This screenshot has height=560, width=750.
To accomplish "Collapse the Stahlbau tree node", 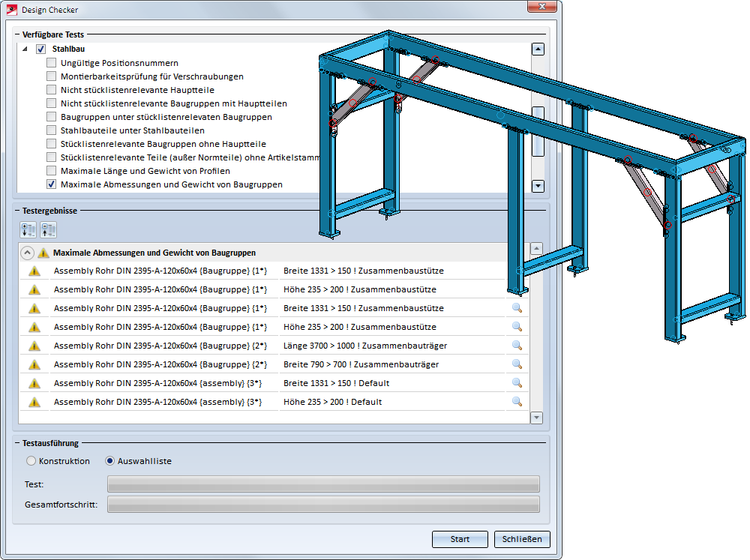I will (x=25, y=49).
